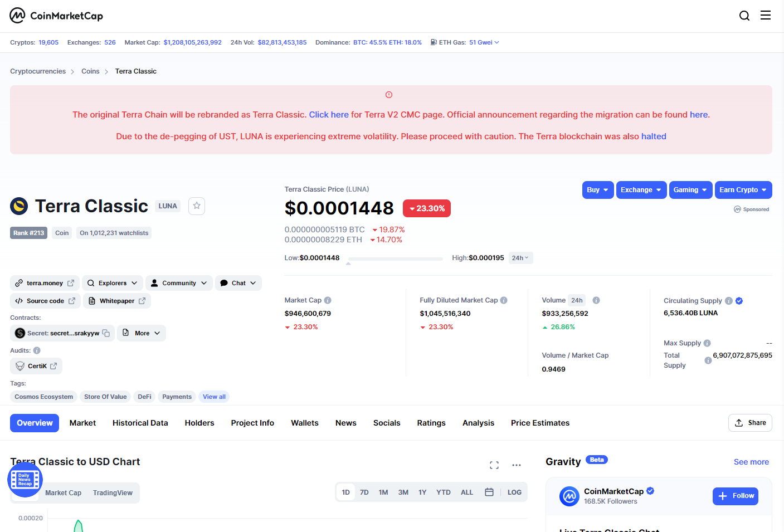Click the Cryptocurrencies breadcrumb

(38, 71)
